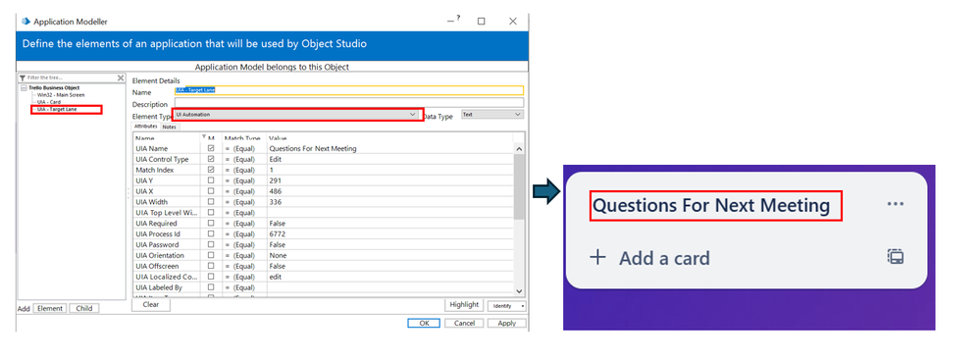The image size is (980, 360).
Task: Click the Highlight button
Action: [x=464, y=305]
